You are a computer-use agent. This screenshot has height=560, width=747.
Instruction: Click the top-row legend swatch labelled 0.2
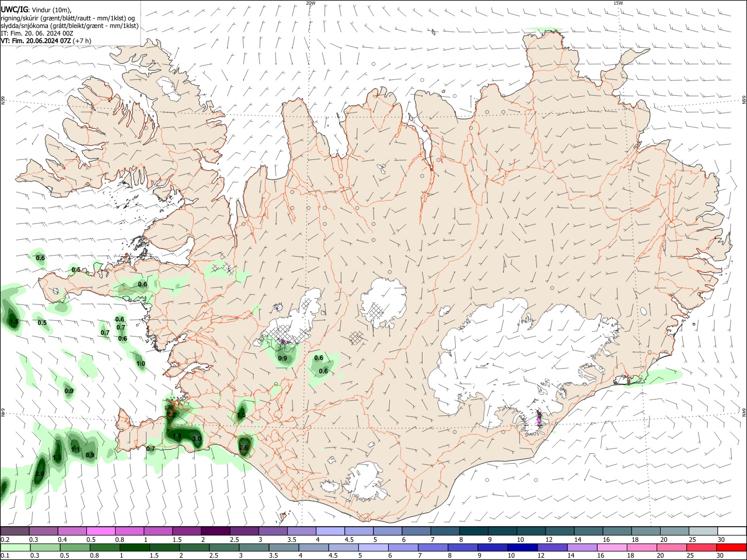coord(15,531)
